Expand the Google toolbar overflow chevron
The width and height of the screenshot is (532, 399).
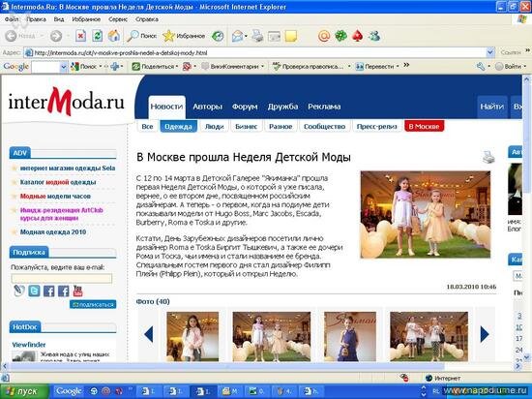pyautogui.click(x=406, y=65)
